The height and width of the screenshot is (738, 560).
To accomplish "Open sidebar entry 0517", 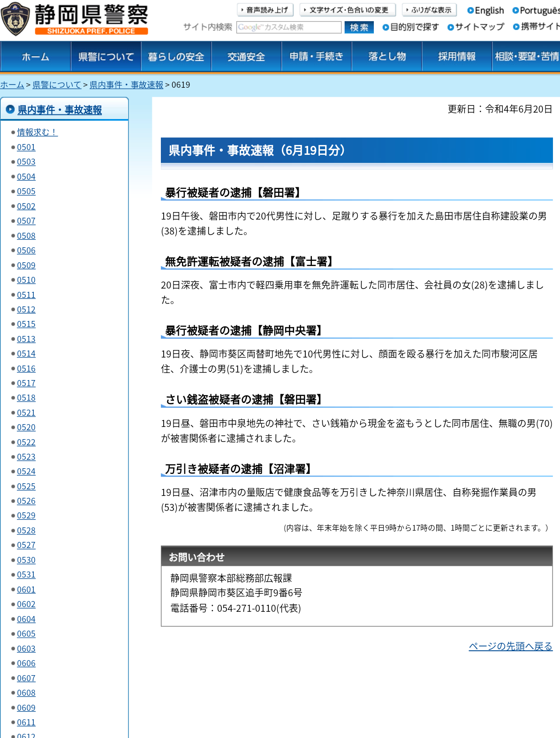I will [x=26, y=383].
